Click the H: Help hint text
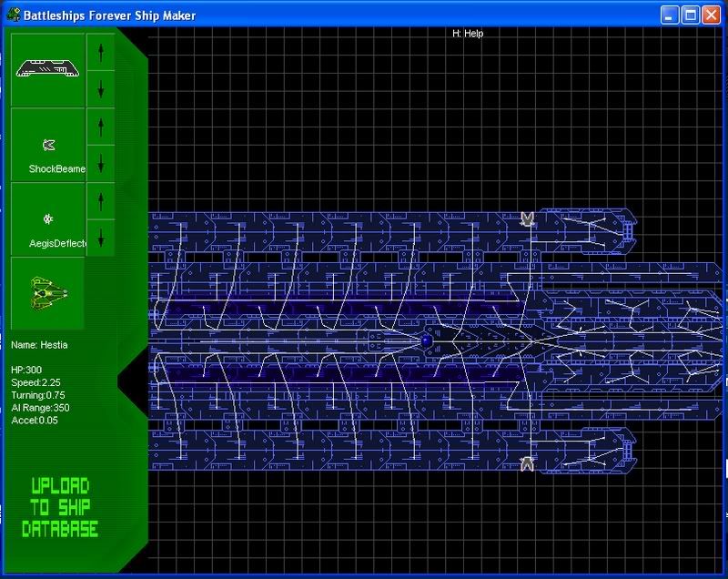The height and width of the screenshot is (579, 728). point(468,34)
